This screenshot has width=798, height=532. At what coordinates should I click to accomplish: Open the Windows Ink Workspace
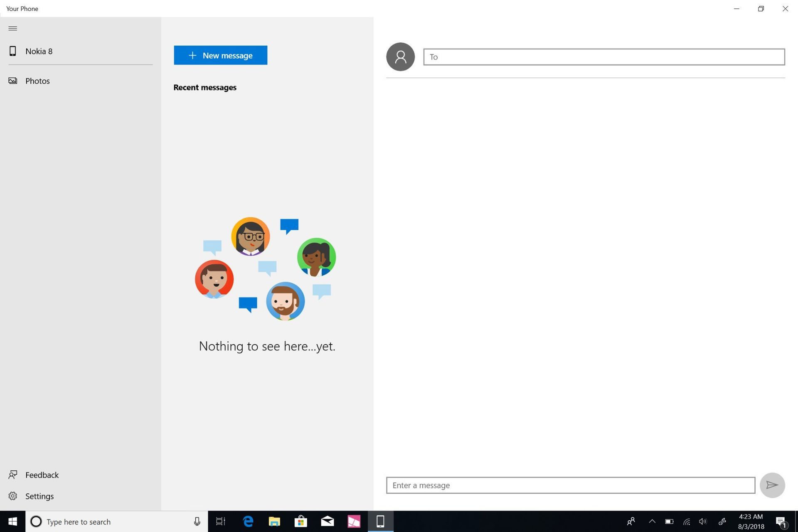[x=723, y=521]
